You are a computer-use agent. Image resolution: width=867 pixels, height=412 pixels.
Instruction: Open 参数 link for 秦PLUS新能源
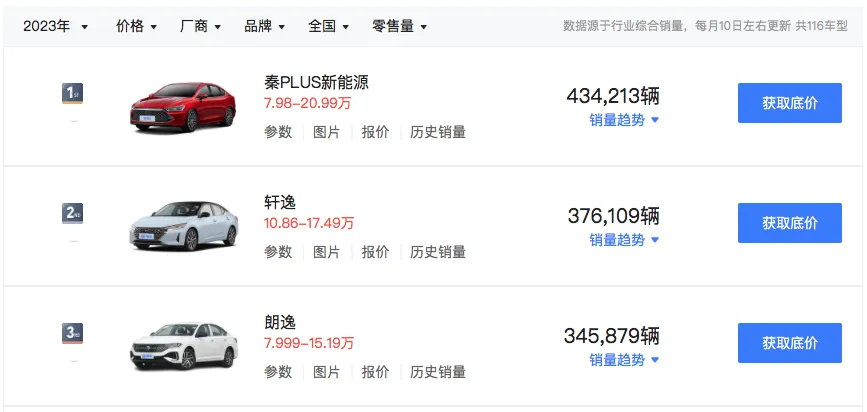pyautogui.click(x=278, y=132)
